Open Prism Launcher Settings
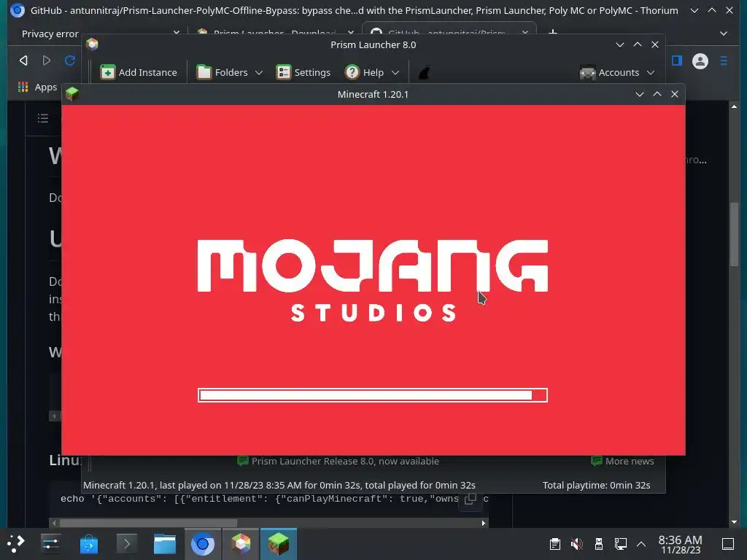Viewport: 747px width, 560px height. point(303,72)
